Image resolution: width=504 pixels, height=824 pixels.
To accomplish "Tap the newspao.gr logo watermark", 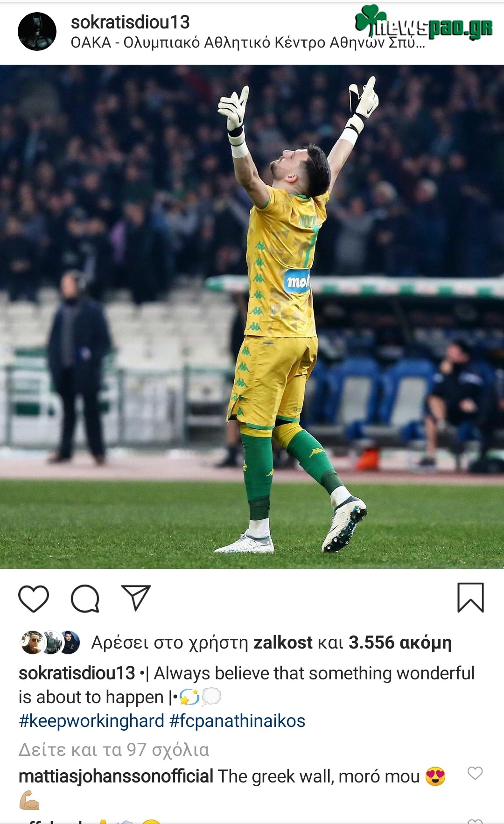I will point(424,22).
